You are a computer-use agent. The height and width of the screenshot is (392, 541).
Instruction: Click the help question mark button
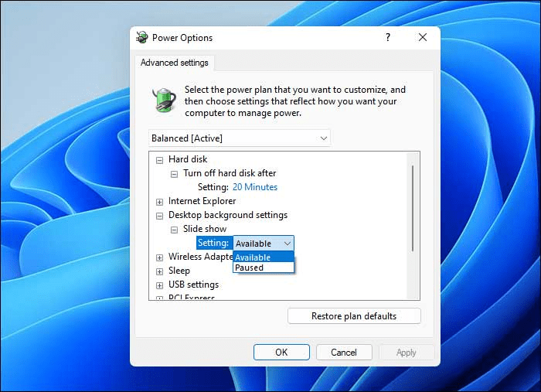388,37
